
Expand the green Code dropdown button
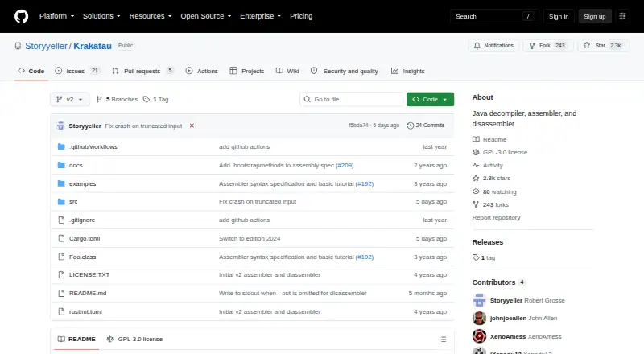(430, 100)
